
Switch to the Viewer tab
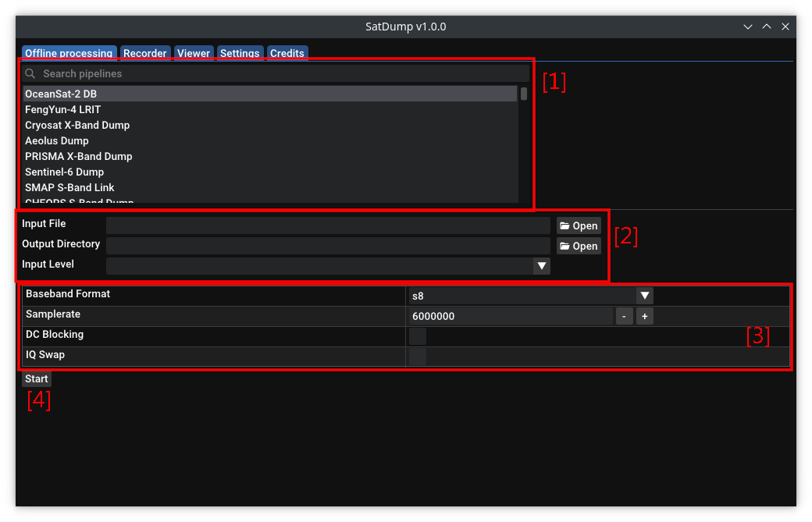click(x=194, y=53)
